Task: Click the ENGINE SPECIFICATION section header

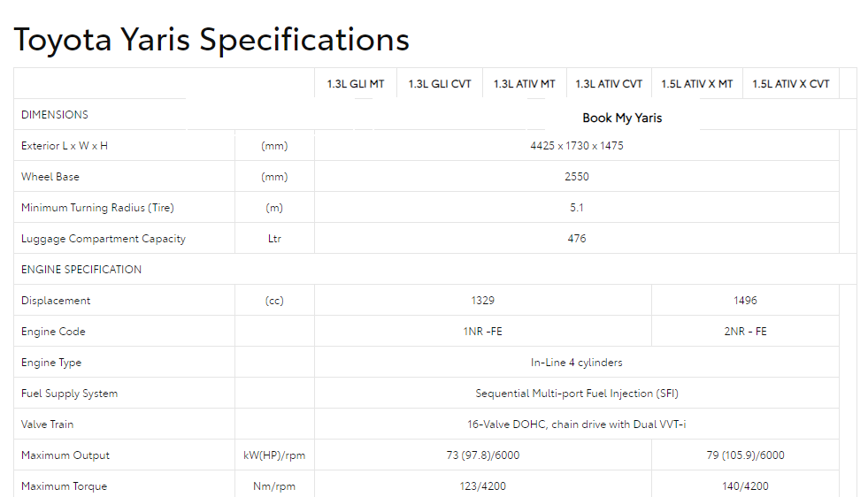Action: tap(81, 270)
